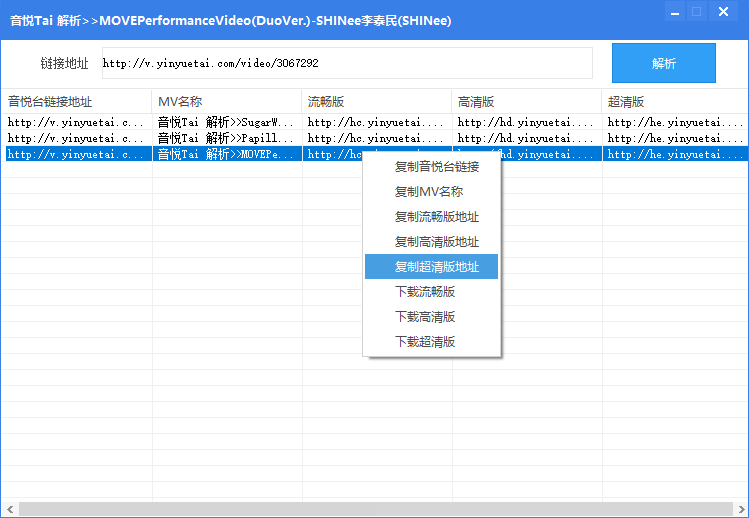This screenshot has height=518, width=749.
Task: Click 下载超清版 download option
Action: tap(424, 342)
